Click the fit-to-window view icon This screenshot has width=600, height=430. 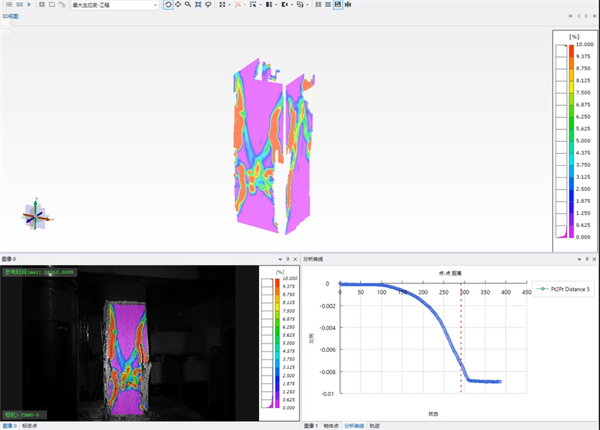(x=198, y=5)
